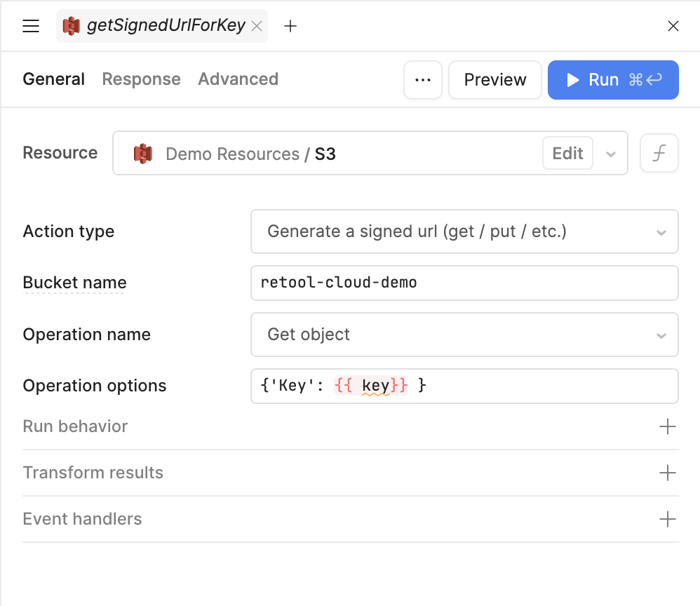Close the getSignedUrlForKey tab
Screen dimensions: 700x606
[x=257, y=27]
